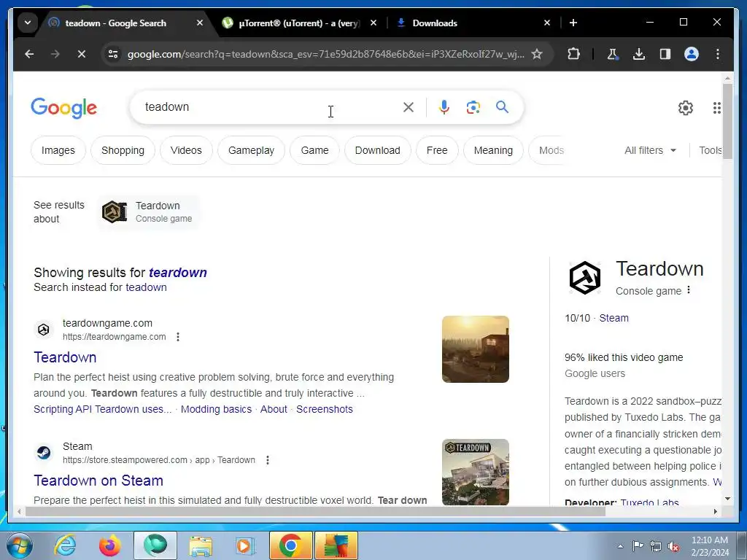Open tab search dropdown arrow

[x=28, y=23]
